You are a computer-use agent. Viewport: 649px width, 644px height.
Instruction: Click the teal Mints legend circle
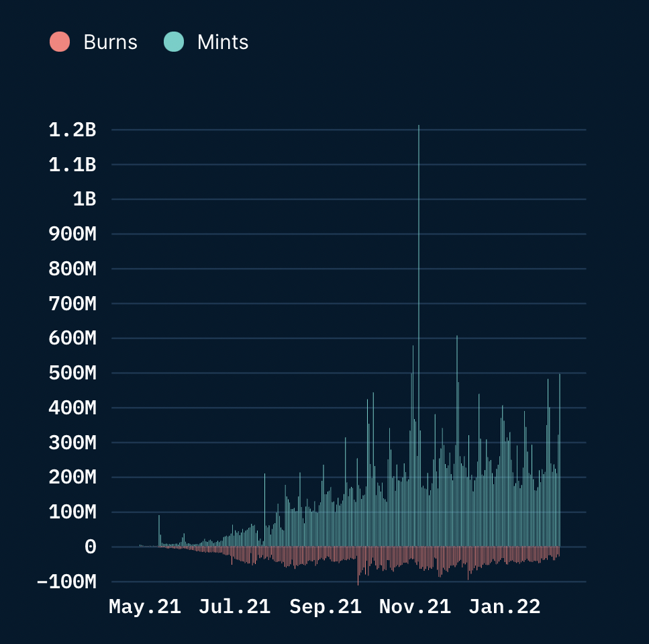[x=174, y=42]
